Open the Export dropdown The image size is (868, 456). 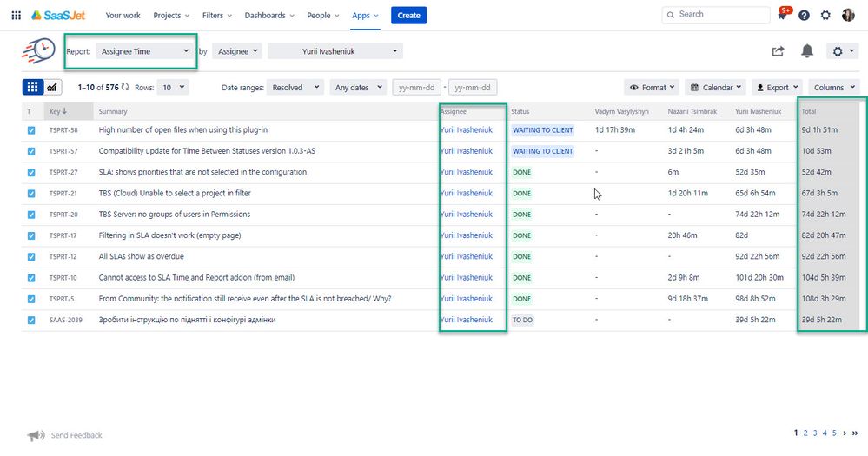(x=778, y=88)
